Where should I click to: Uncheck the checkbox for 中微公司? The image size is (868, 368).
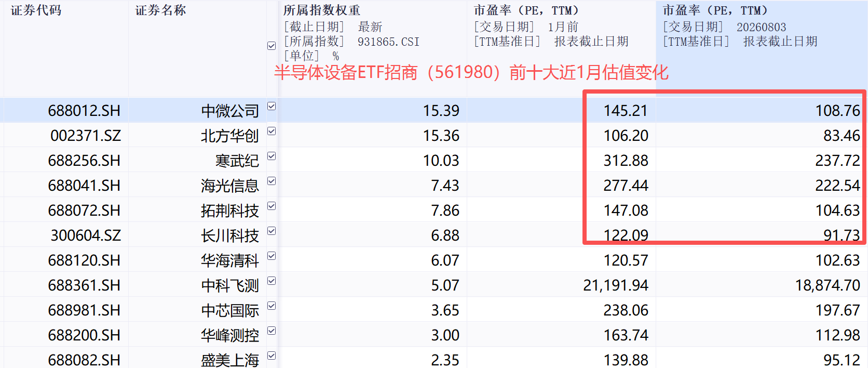pyautogui.click(x=272, y=106)
